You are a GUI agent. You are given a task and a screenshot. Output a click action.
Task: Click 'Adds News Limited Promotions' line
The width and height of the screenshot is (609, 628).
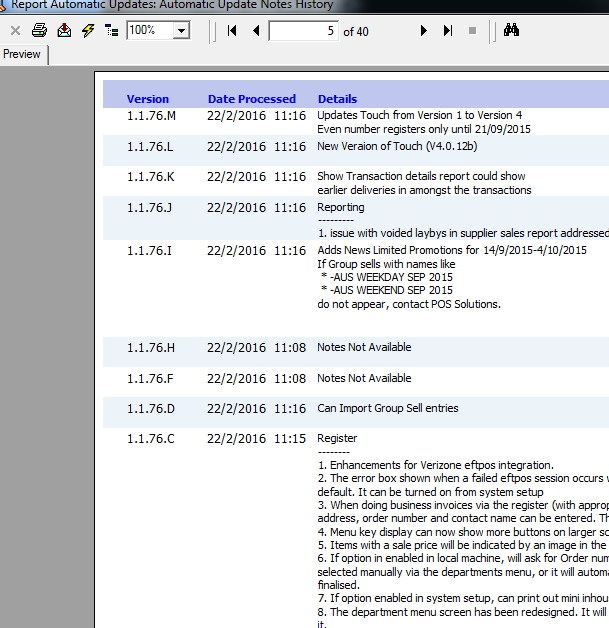pos(452,250)
